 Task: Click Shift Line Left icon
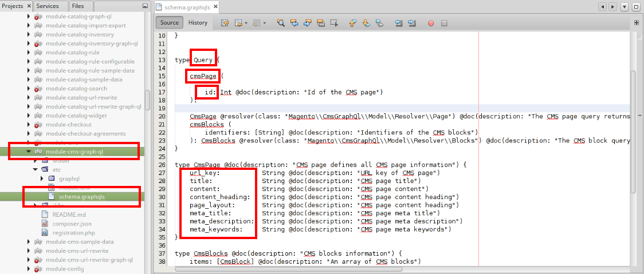(x=399, y=23)
